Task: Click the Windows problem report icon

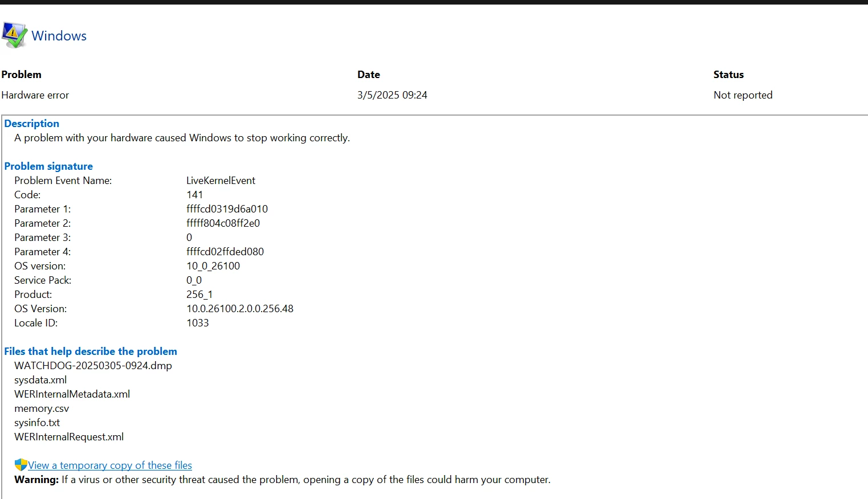Action: coord(14,35)
